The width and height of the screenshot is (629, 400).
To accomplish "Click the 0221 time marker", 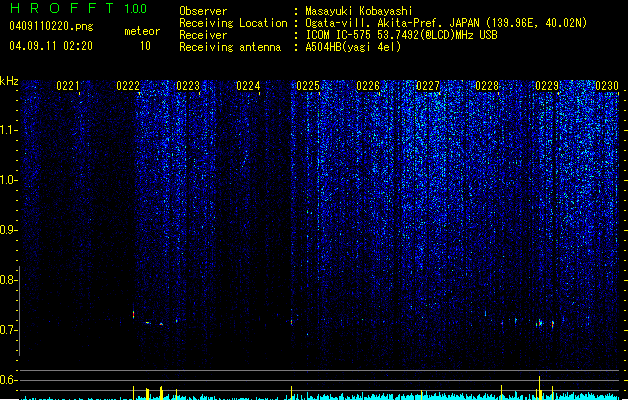I will click(x=68, y=86).
